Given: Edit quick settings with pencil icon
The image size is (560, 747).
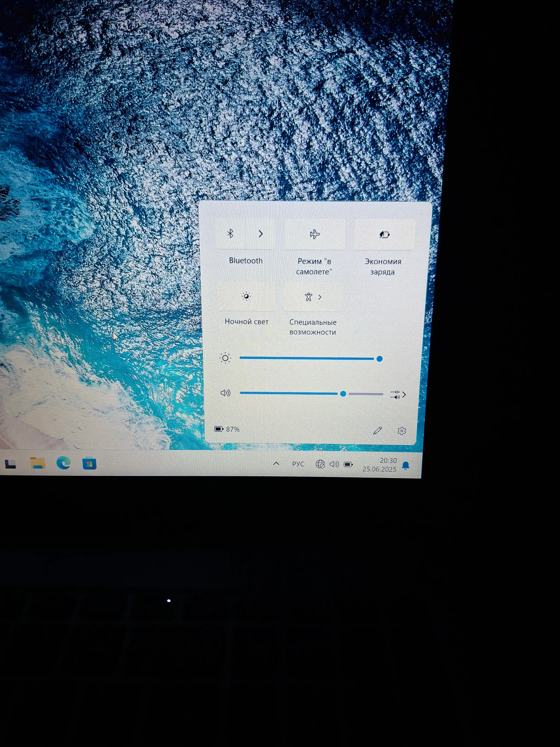Looking at the screenshot, I should [377, 431].
